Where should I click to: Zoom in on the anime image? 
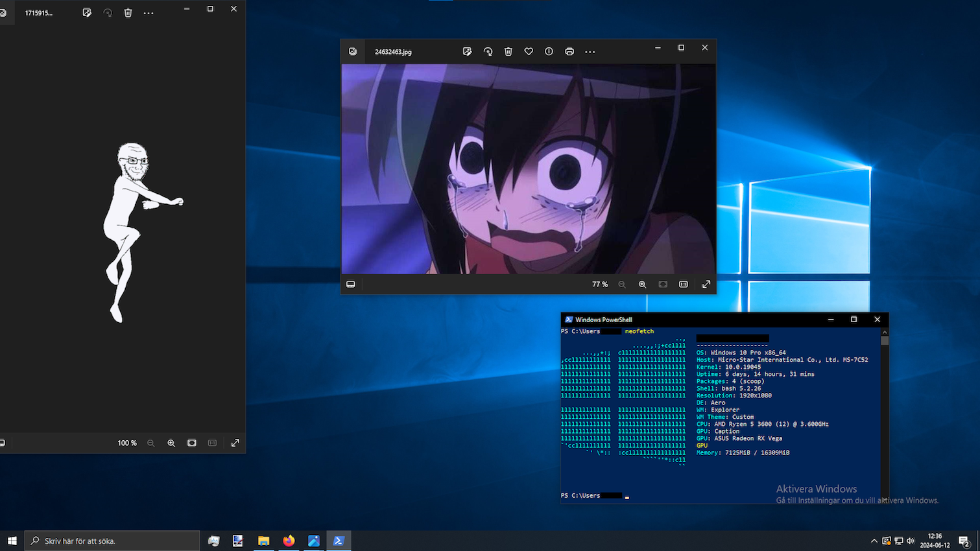(641, 284)
